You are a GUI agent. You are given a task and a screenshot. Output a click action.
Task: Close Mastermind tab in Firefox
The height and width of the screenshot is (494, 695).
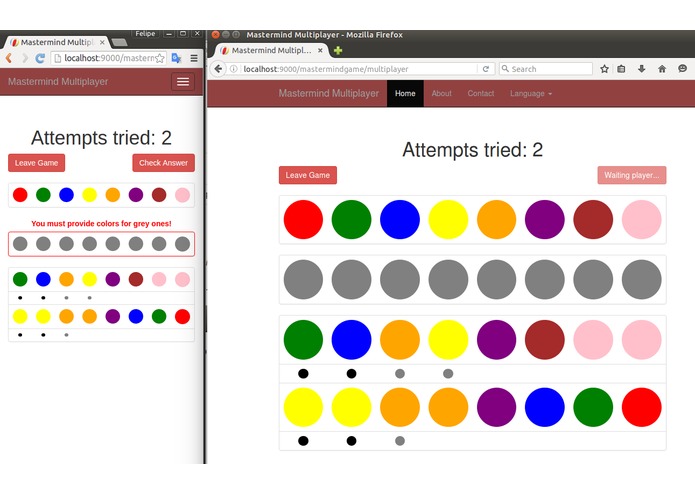pos(320,51)
